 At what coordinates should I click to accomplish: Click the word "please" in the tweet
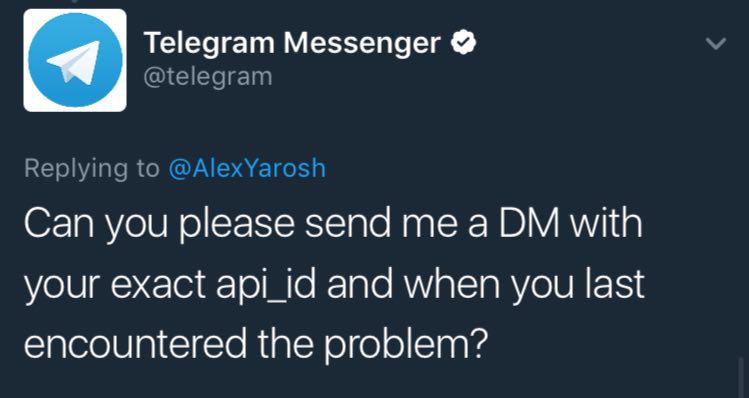coord(237,225)
